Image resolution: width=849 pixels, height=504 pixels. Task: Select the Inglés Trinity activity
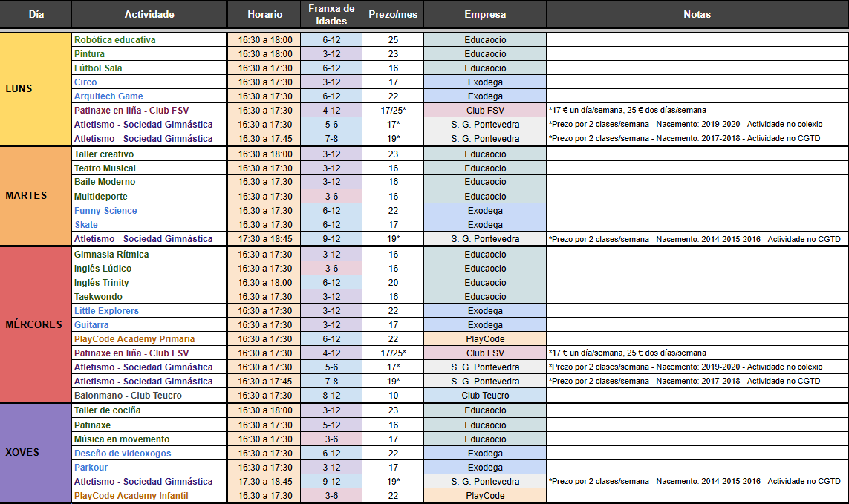coord(149,282)
